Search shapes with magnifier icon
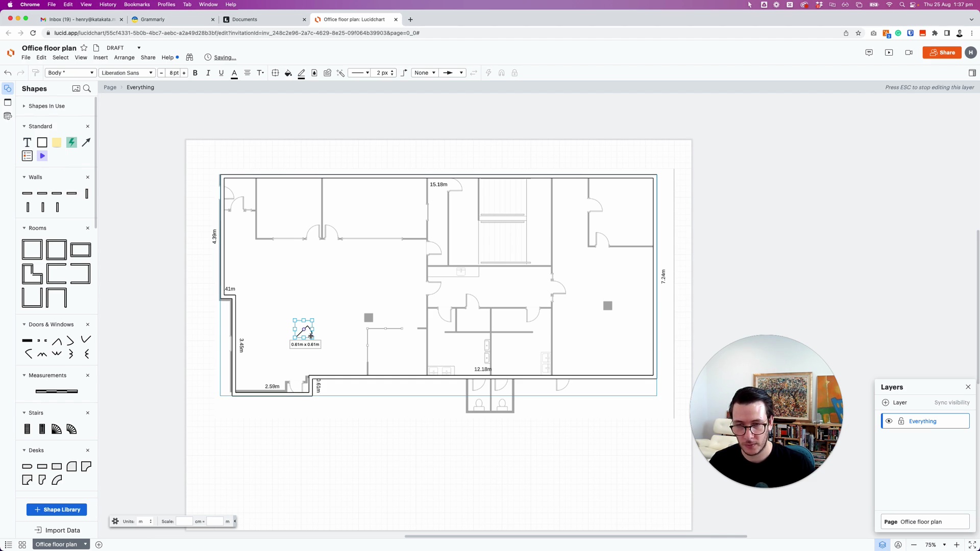Viewport: 980px width, 551px height. tap(87, 89)
